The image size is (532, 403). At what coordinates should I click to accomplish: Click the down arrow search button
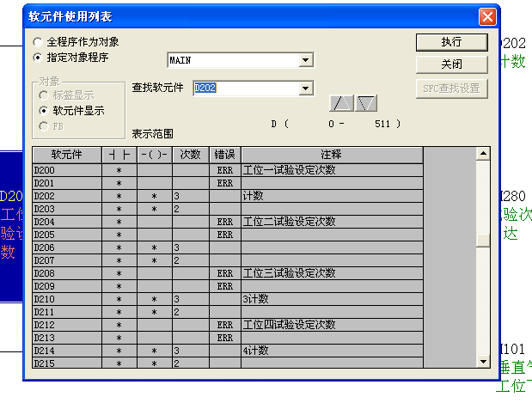pos(367,103)
